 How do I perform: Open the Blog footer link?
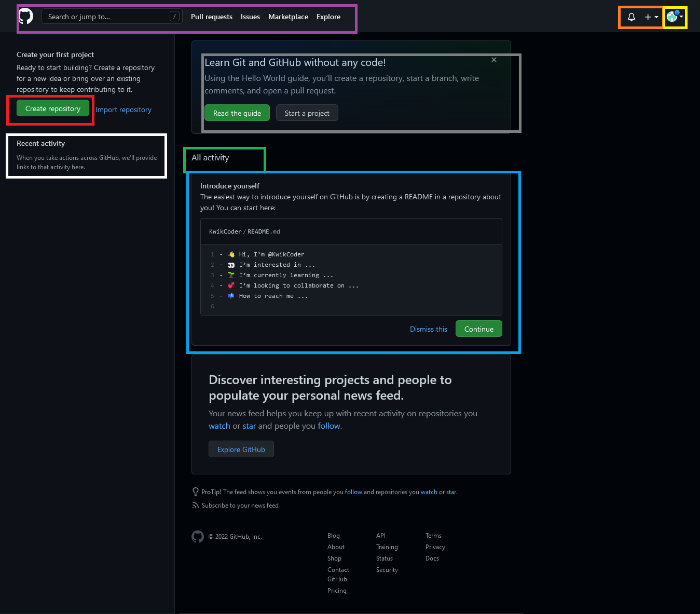334,536
